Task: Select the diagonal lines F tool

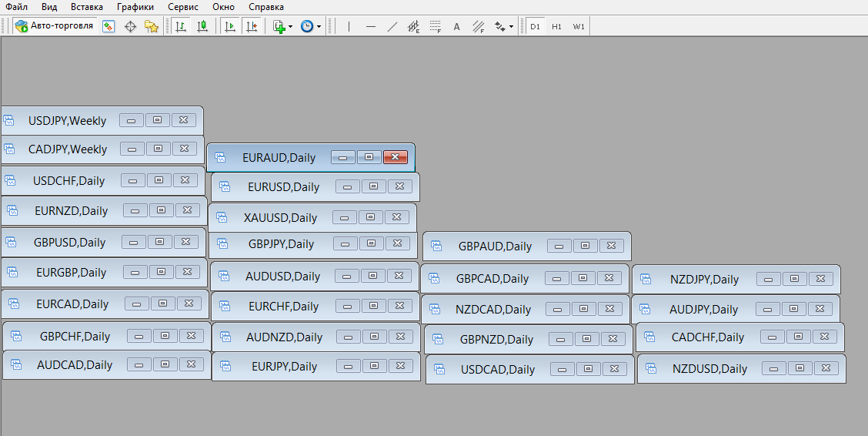Action: click(x=479, y=26)
